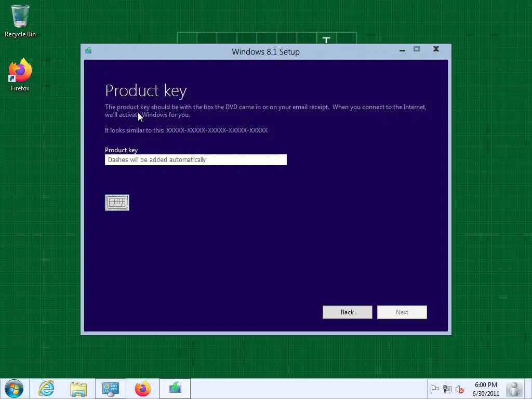This screenshot has height=399, width=532.
Task: Open the Control Panel taskbar icon
Action: point(111,389)
